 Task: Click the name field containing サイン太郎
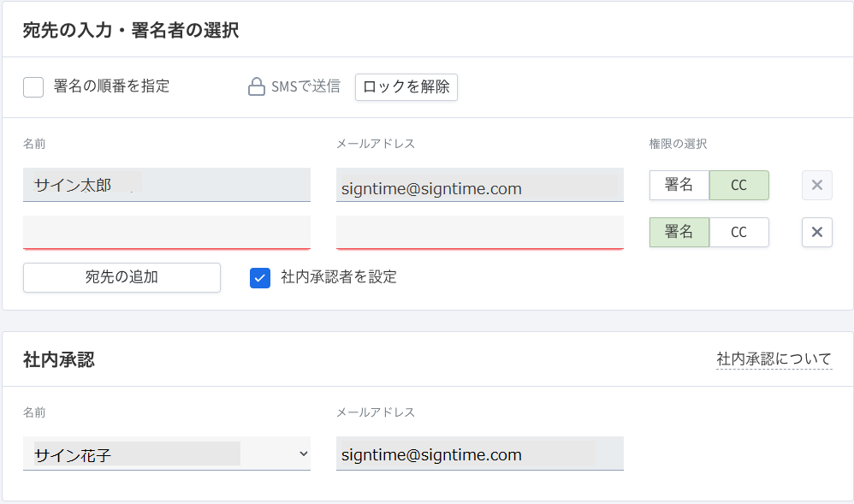click(166, 185)
